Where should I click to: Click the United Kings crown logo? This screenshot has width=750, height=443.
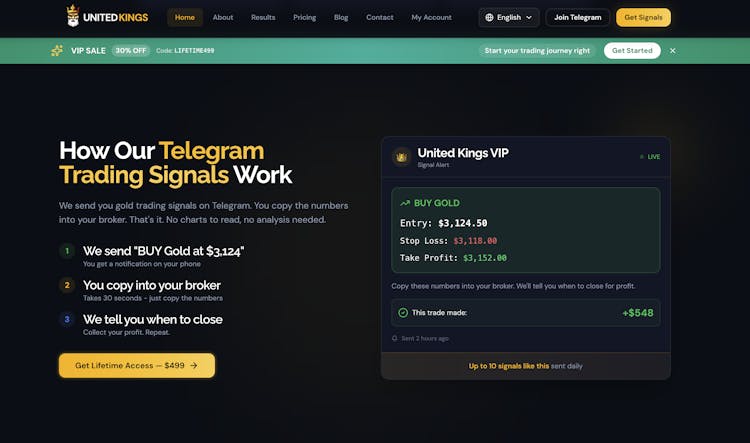(73, 17)
